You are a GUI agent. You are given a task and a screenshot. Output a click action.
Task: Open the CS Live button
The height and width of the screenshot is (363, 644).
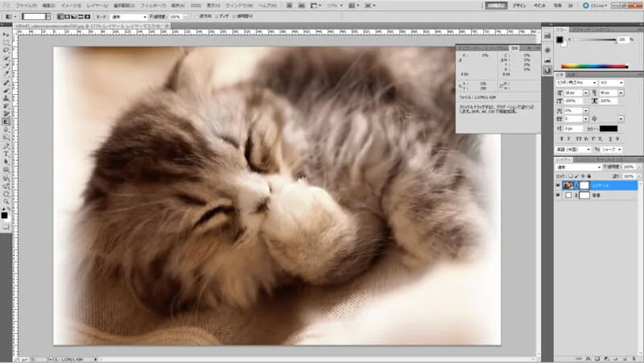pyautogui.click(x=595, y=6)
